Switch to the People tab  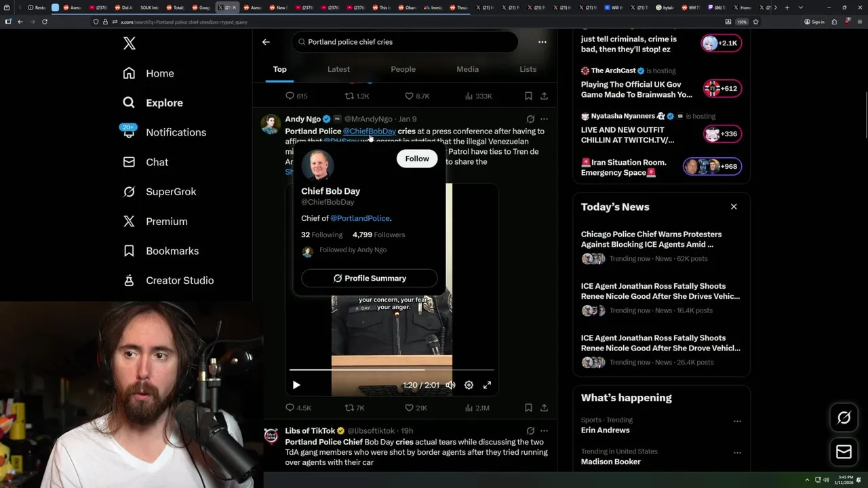click(403, 69)
